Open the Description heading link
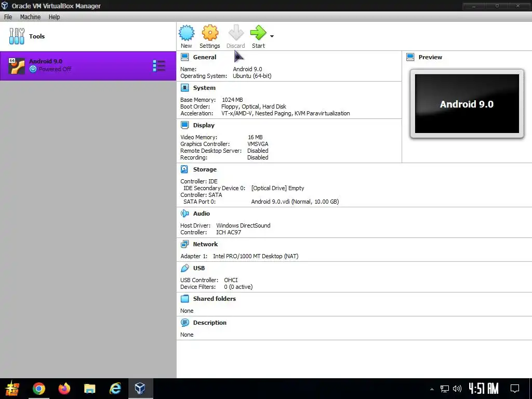The width and height of the screenshot is (532, 399). pos(210,323)
